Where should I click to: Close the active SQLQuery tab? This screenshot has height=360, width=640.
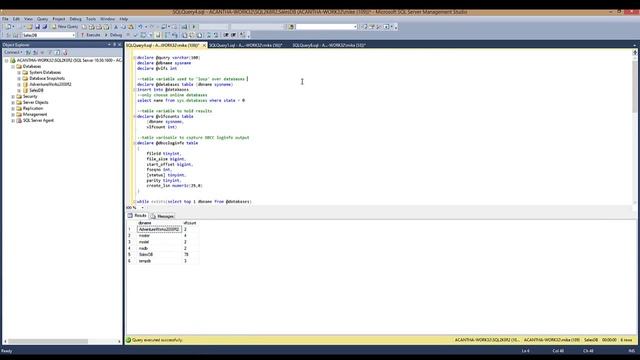pos(204,45)
